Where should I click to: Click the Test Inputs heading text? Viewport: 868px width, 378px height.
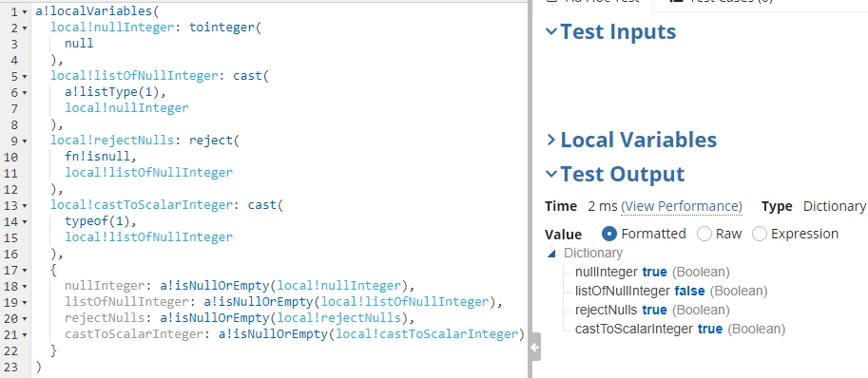[x=618, y=31]
